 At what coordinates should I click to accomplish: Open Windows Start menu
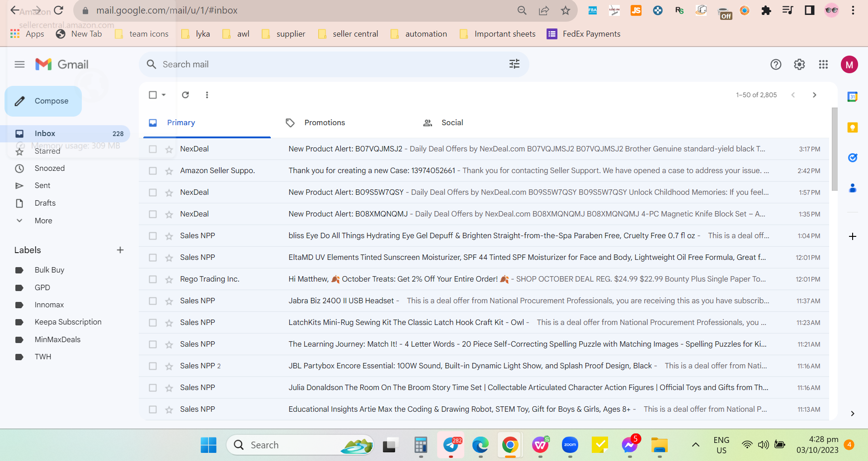[208, 445]
